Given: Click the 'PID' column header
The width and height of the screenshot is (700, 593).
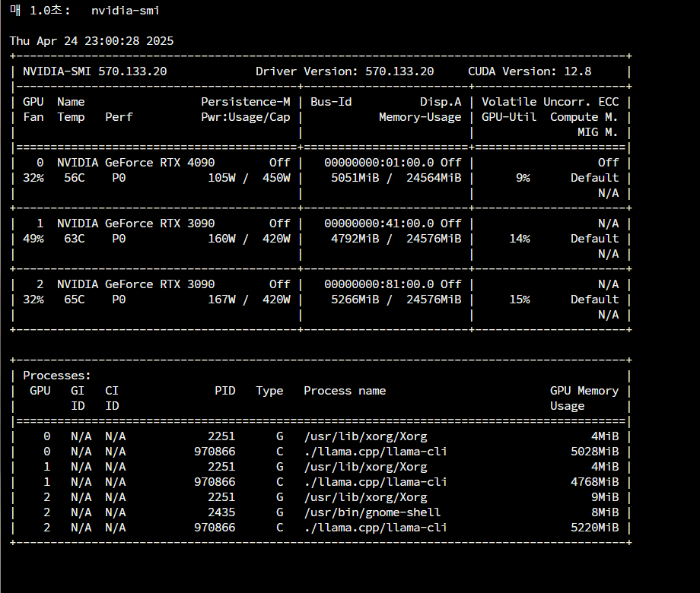Looking at the screenshot, I should coord(225,391).
